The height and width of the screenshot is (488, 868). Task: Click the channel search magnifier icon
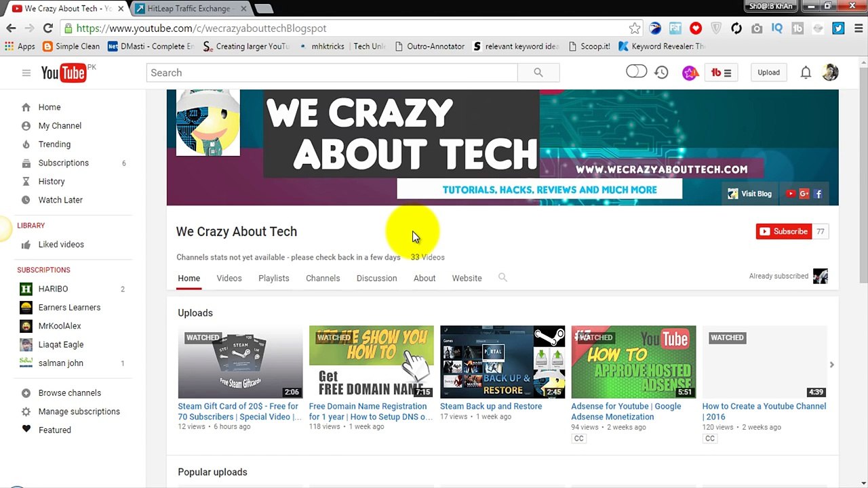tap(502, 277)
